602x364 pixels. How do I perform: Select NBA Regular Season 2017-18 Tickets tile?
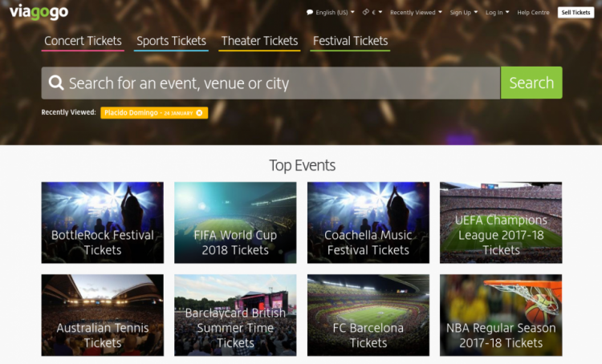[501, 315]
